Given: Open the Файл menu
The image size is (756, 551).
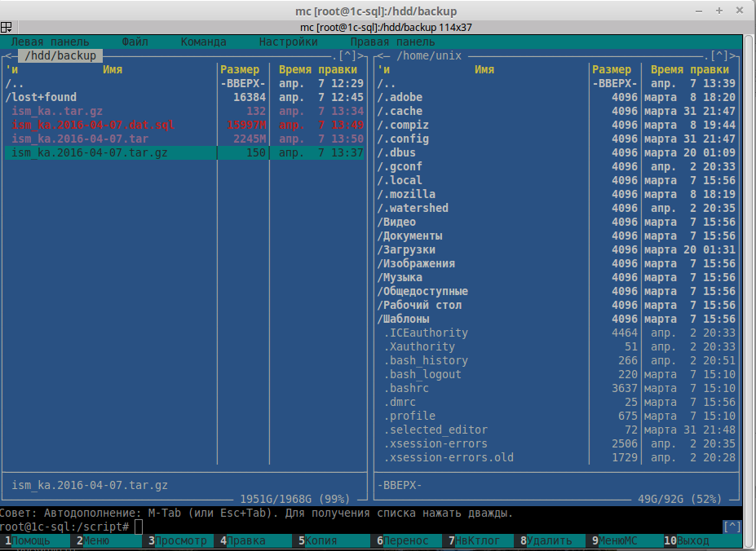Looking at the screenshot, I should pyautogui.click(x=135, y=42).
